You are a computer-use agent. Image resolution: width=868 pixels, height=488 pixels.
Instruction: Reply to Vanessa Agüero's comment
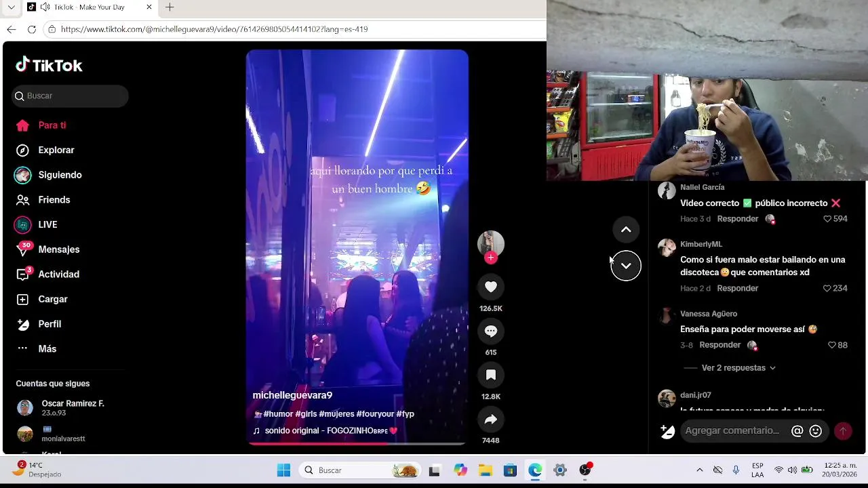(x=719, y=345)
